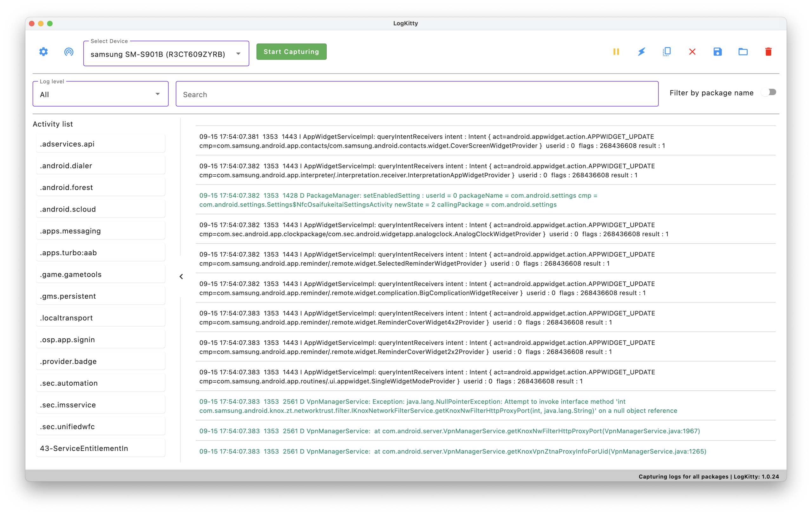Collapse activity list with left chevron
This screenshot has height=515, width=812.
[181, 277]
